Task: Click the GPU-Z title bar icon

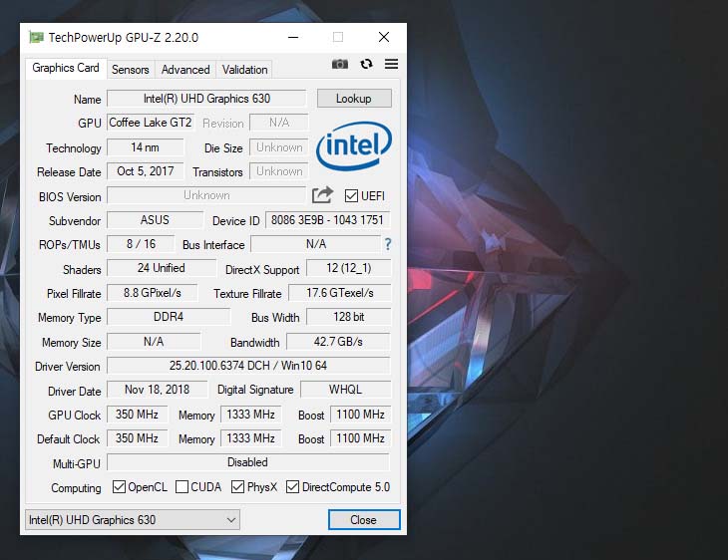Action: point(36,37)
